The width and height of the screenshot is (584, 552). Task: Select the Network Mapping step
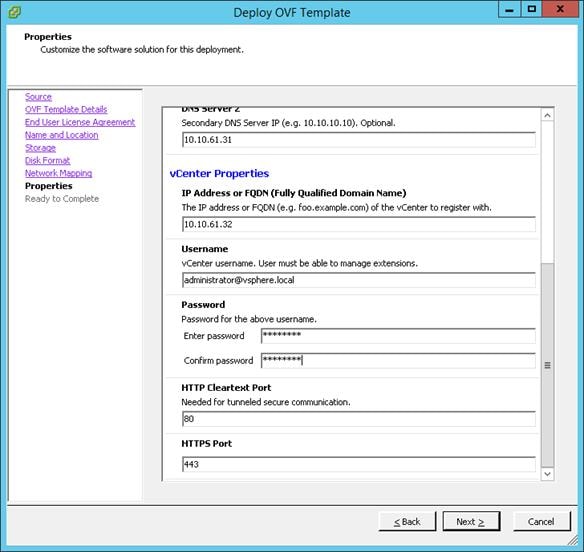(x=58, y=173)
